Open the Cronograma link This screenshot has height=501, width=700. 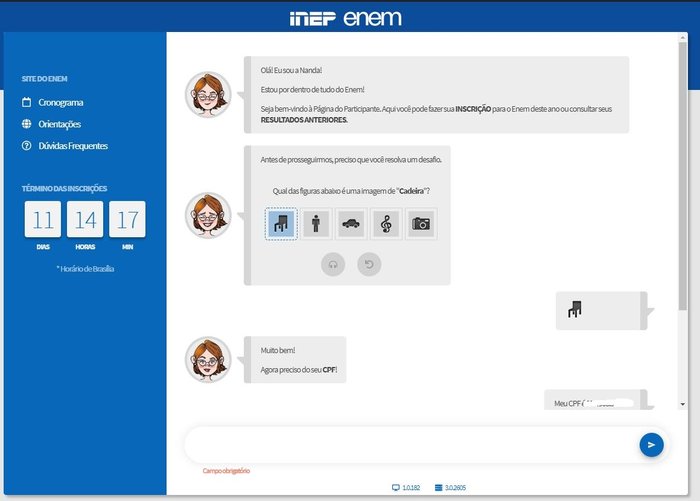point(61,103)
